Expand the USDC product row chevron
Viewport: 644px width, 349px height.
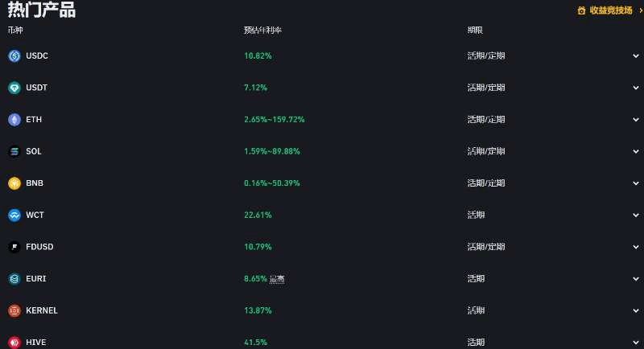[x=636, y=55]
